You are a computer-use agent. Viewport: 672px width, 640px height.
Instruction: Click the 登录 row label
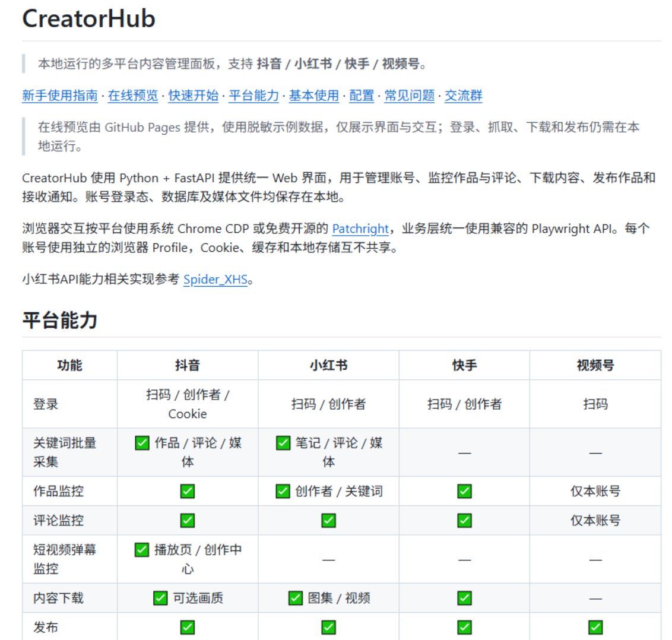[x=46, y=404]
